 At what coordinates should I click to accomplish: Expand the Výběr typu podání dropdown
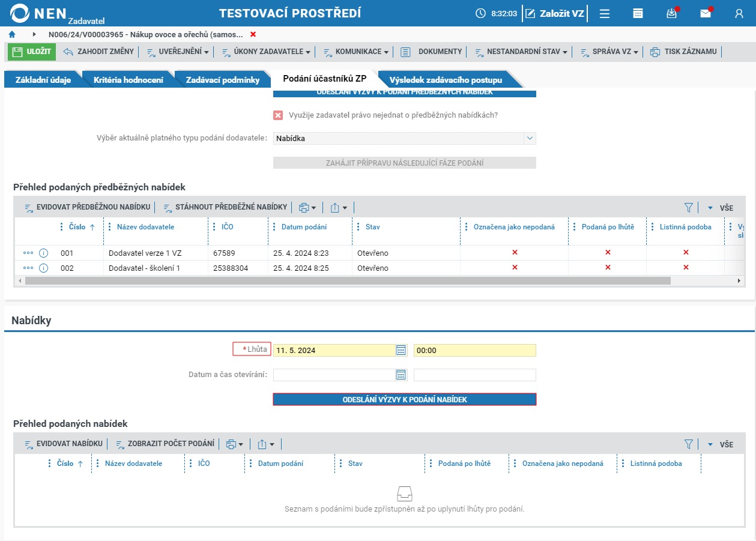(530, 138)
